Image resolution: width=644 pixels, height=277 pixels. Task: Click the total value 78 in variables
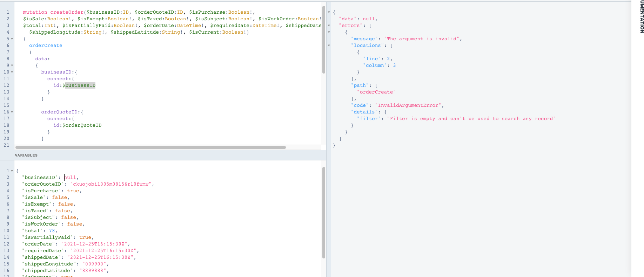52,231
